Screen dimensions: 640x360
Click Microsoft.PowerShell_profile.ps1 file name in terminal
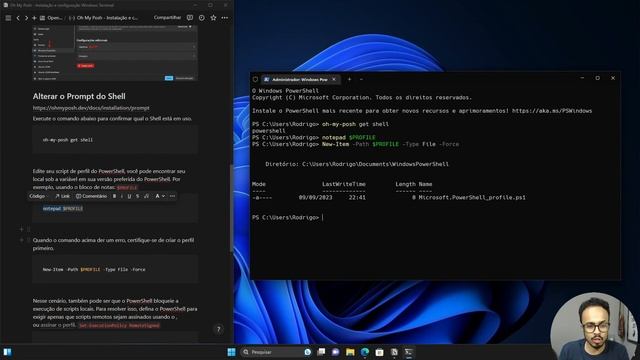click(472, 198)
